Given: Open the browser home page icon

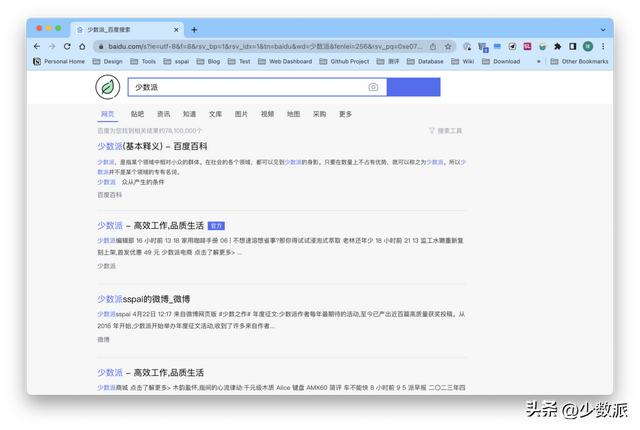Looking at the screenshot, I should tap(82, 47).
